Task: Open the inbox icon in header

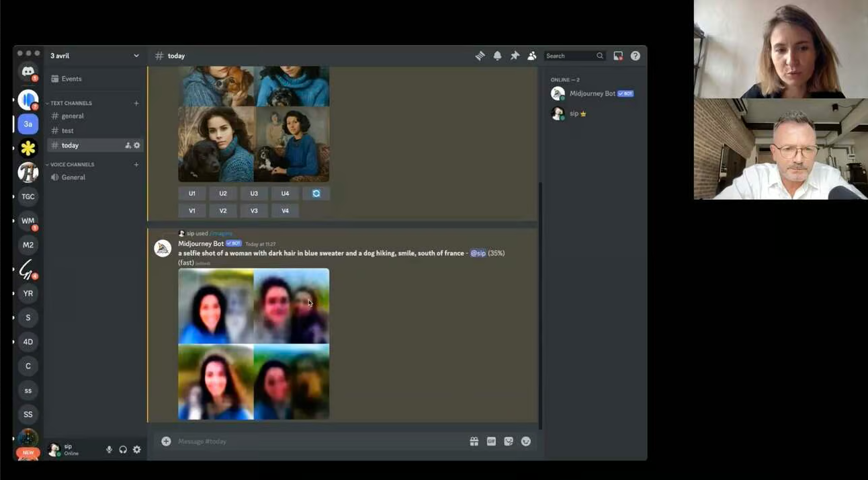Action: click(618, 56)
